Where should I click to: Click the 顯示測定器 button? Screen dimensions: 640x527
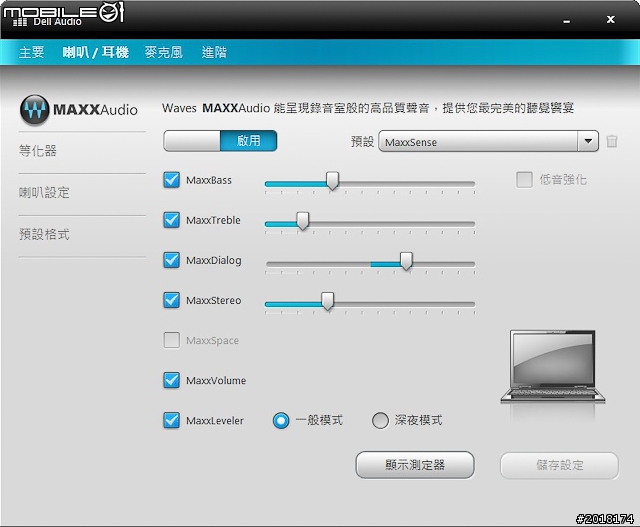point(415,465)
